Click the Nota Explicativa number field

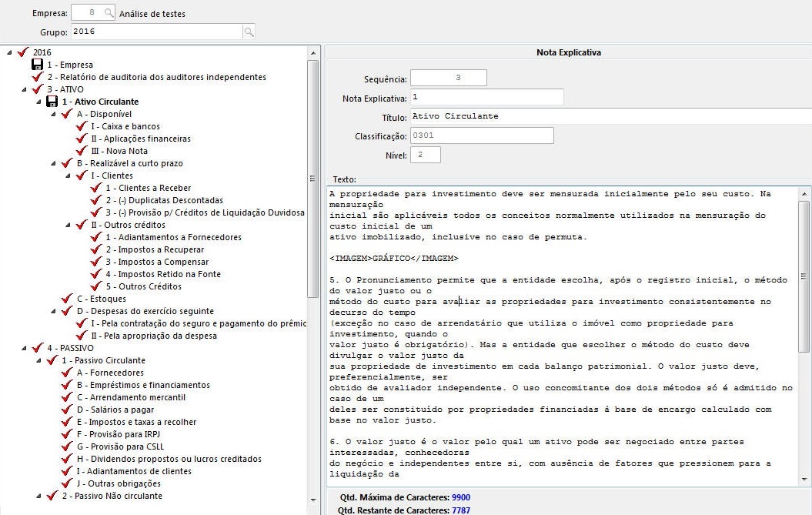486,97
